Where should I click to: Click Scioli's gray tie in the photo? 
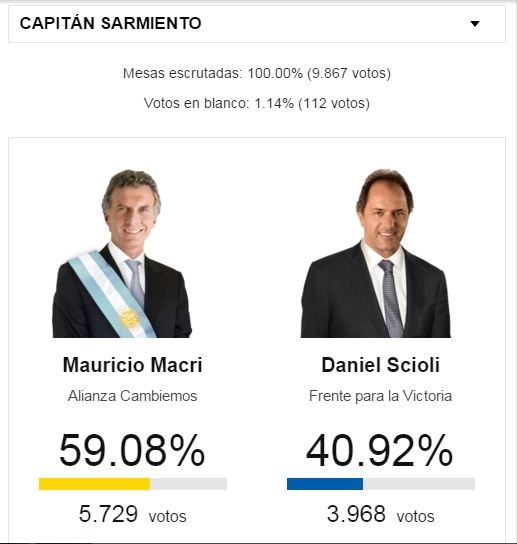(392, 299)
